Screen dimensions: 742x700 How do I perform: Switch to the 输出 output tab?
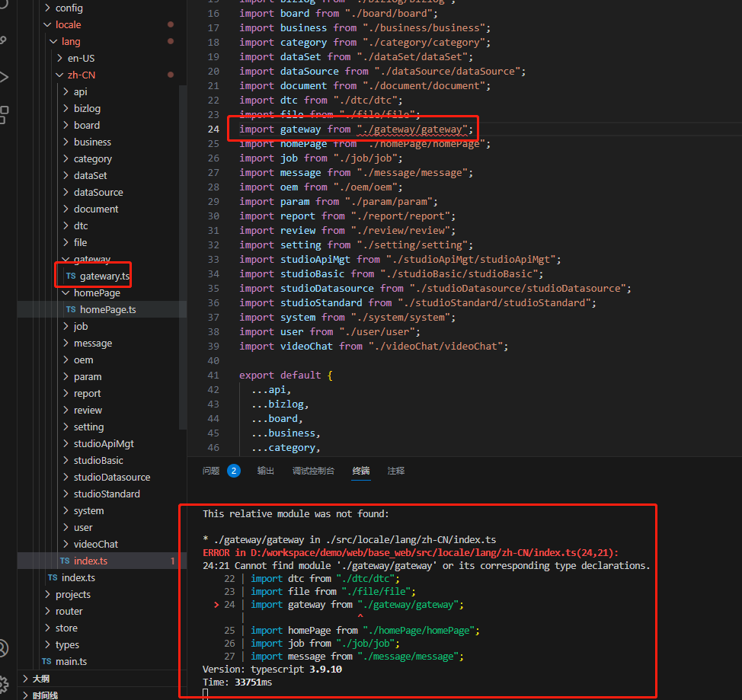point(265,471)
